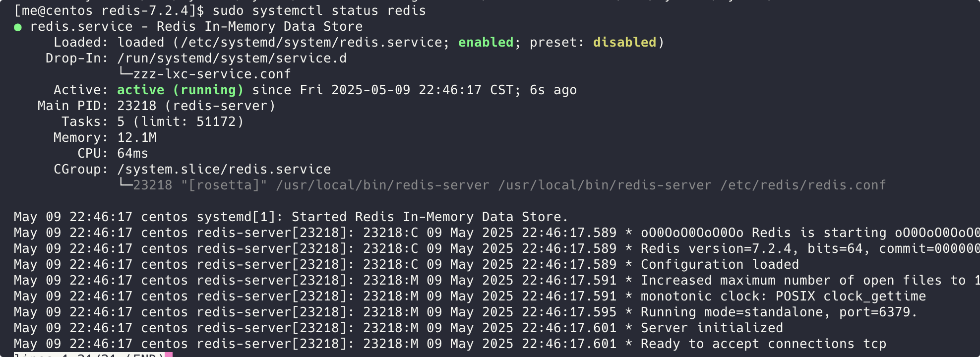
Task: Click the green status dot beside redis.service
Action: pyautogui.click(x=18, y=27)
